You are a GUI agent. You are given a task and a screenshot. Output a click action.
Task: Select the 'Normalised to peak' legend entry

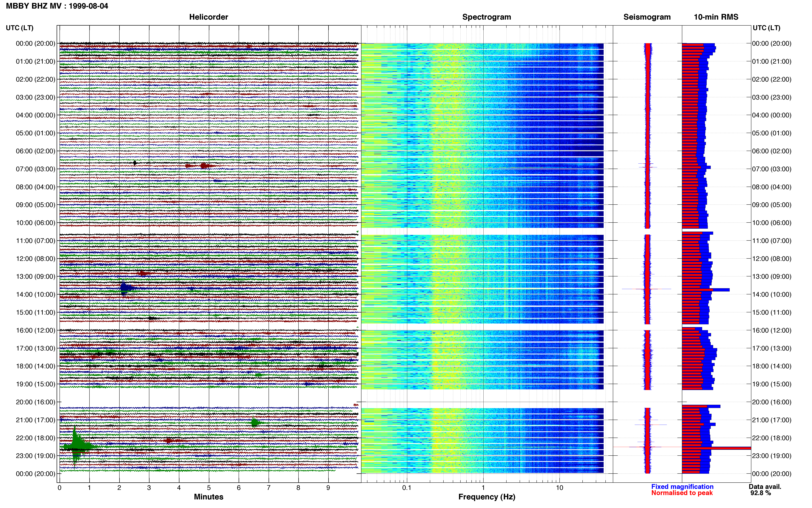[682, 493]
